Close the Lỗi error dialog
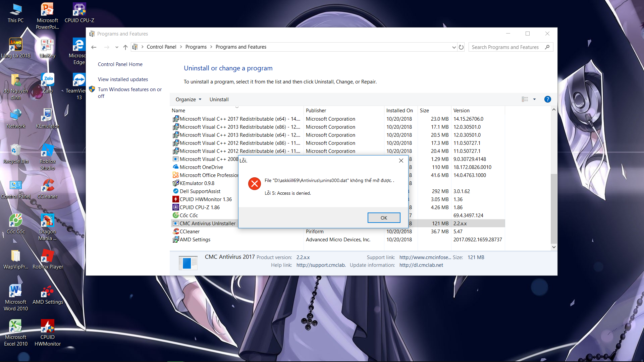Screen dimensions: 644x362 click(401, 161)
